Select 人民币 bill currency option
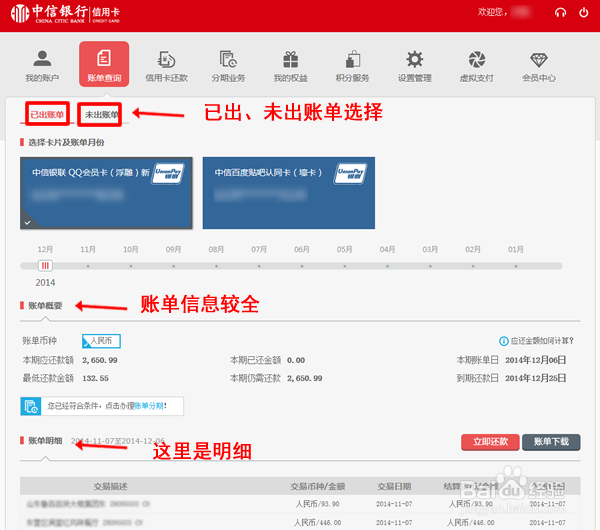The width and height of the screenshot is (600, 530). [x=101, y=341]
